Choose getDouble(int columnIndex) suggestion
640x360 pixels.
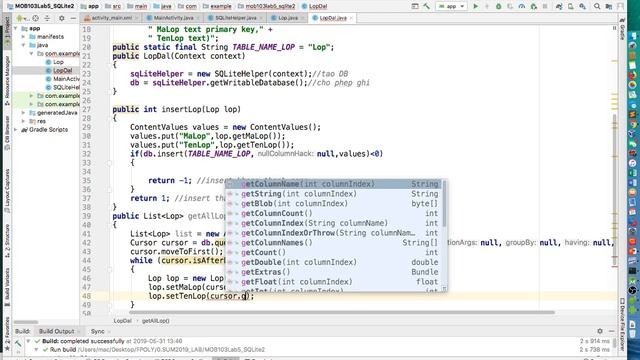coord(333,262)
